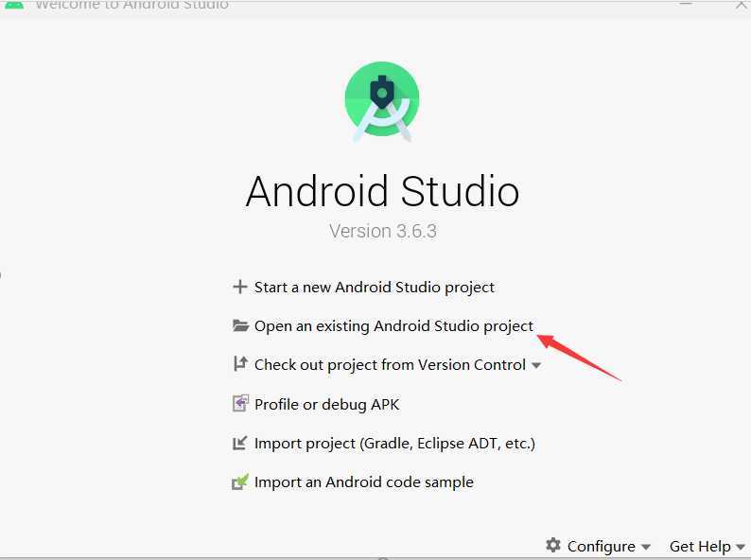The image size is (751, 560).
Task: Click the Profile or debug APK icon
Action: pyautogui.click(x=240, y=403)
